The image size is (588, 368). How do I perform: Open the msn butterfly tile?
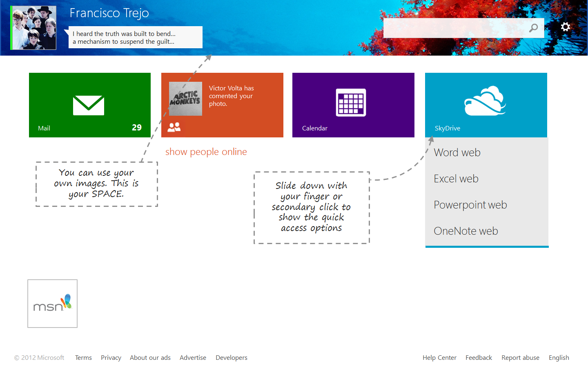pyautogui.click(x=52, y=303)
